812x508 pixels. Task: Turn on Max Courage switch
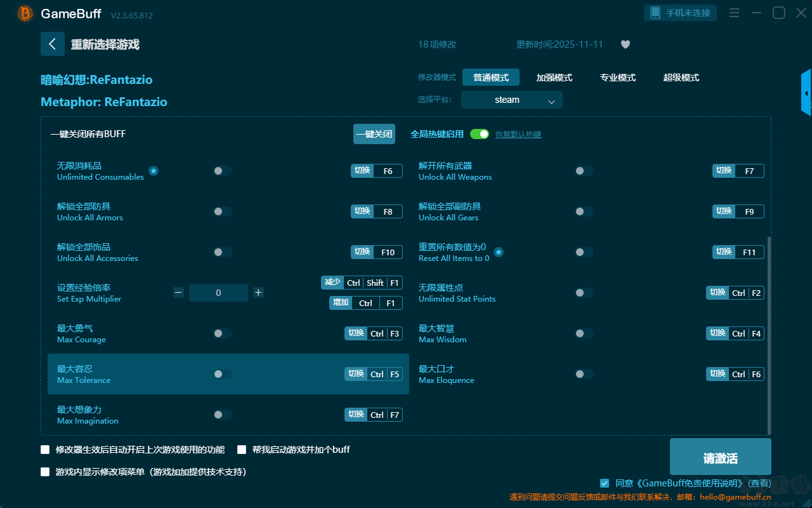(x=223, y=333)
